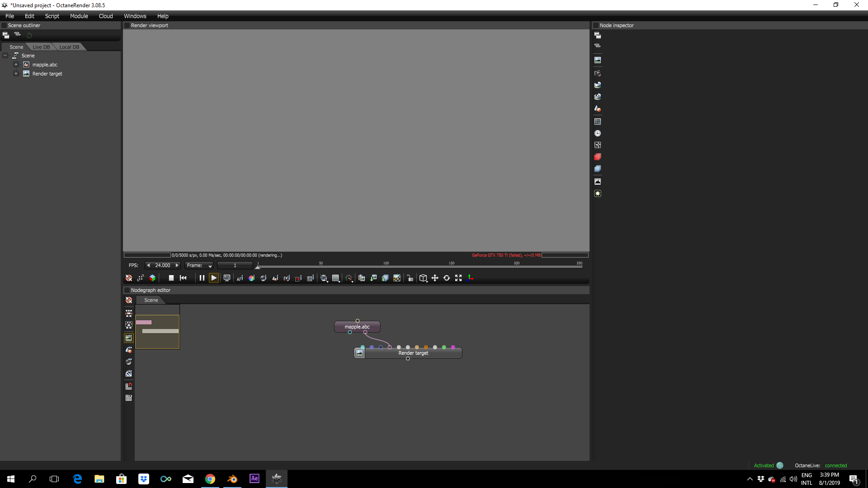
Task: Click the move gizmo icon
Action: coord(435,278)
